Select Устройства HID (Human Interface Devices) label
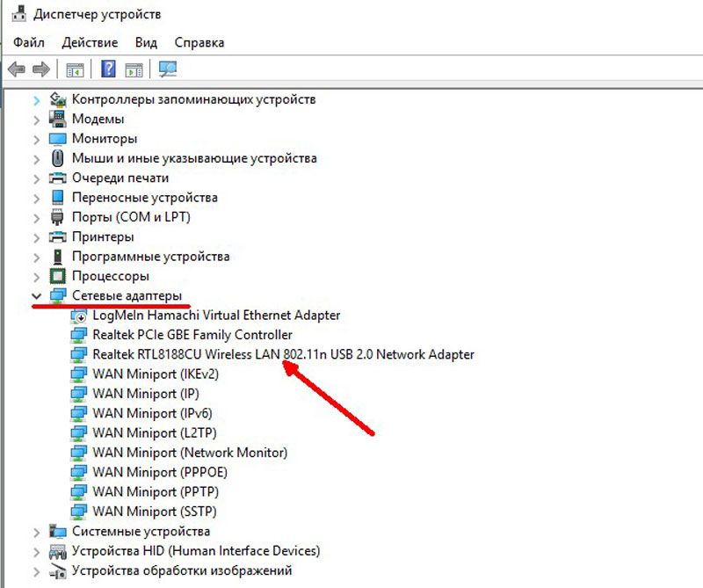 tap(196, 551)
